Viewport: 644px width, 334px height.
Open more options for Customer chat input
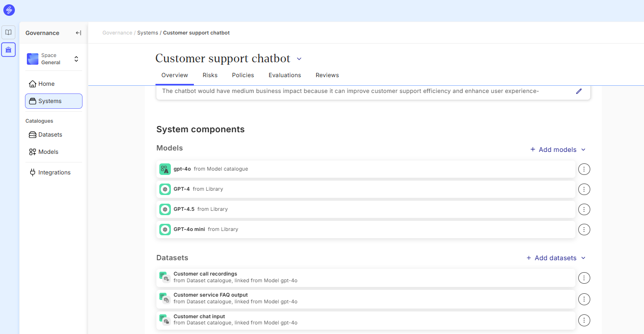[x=584, y=320]
